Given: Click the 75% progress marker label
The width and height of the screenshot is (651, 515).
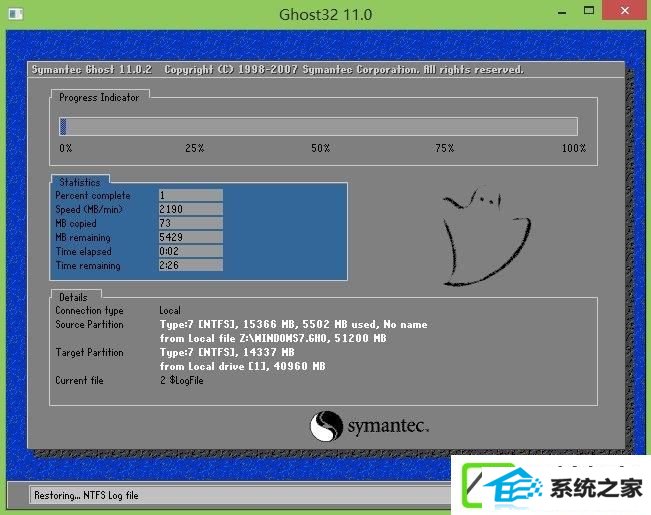Looking at the screenshot, I should click(445, 148).
